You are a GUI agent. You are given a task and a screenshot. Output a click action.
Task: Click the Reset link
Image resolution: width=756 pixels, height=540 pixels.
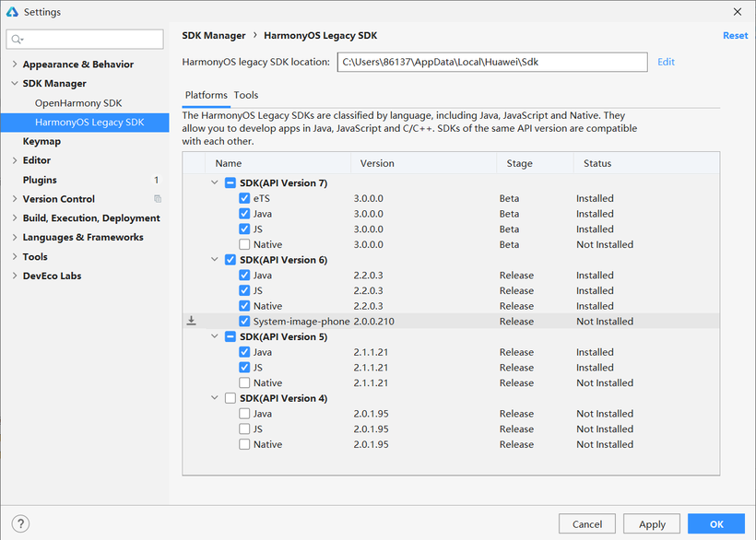pos(736,36)
